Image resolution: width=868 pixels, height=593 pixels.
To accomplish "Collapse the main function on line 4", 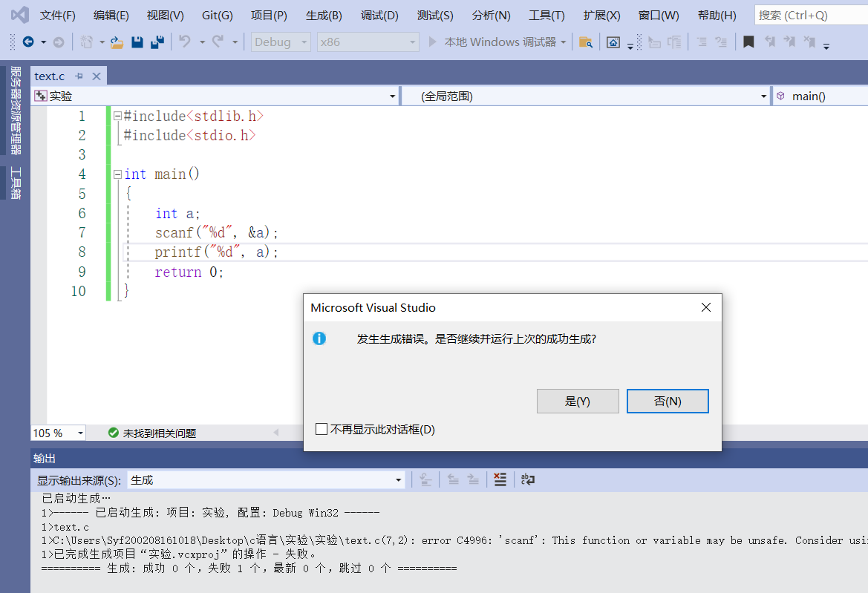I will pos(117,174).
